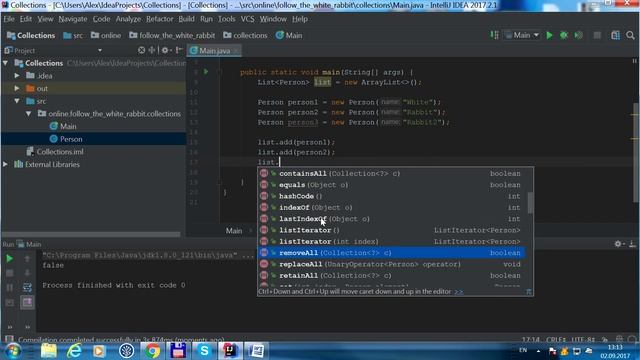Open the Window menu
This screenshot has width=640, height=360.
click(273, 19)
